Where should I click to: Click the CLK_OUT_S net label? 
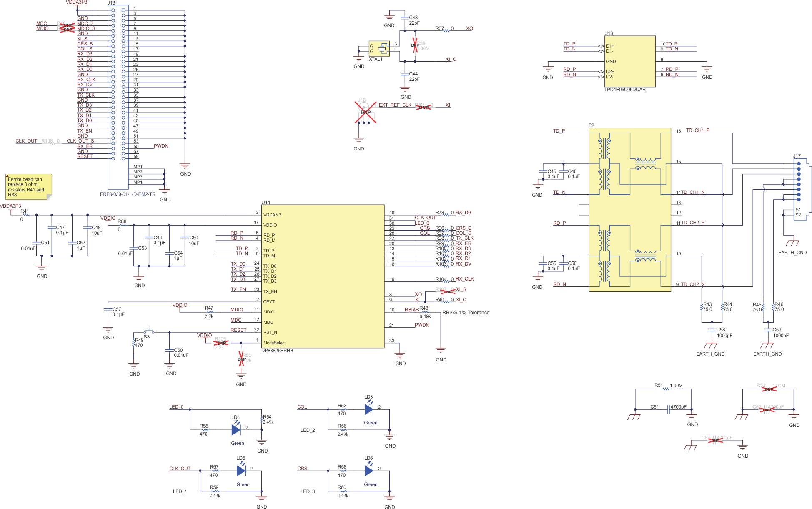tap(80, 141)
